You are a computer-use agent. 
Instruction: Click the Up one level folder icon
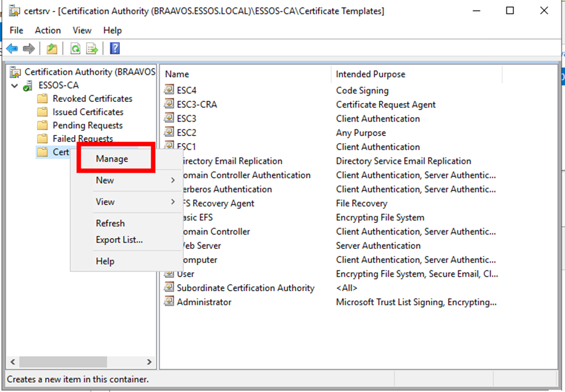(52, 49)
